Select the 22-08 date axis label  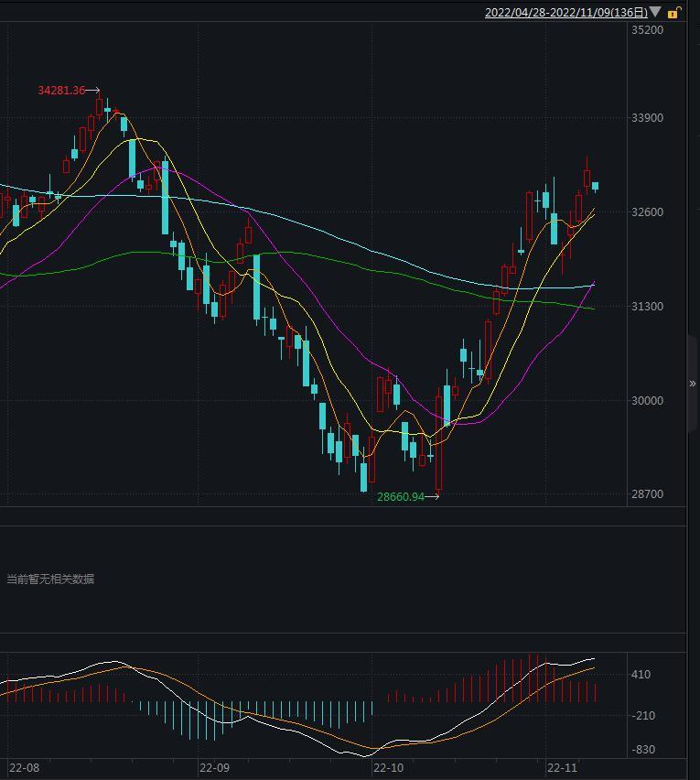point(24,768)
